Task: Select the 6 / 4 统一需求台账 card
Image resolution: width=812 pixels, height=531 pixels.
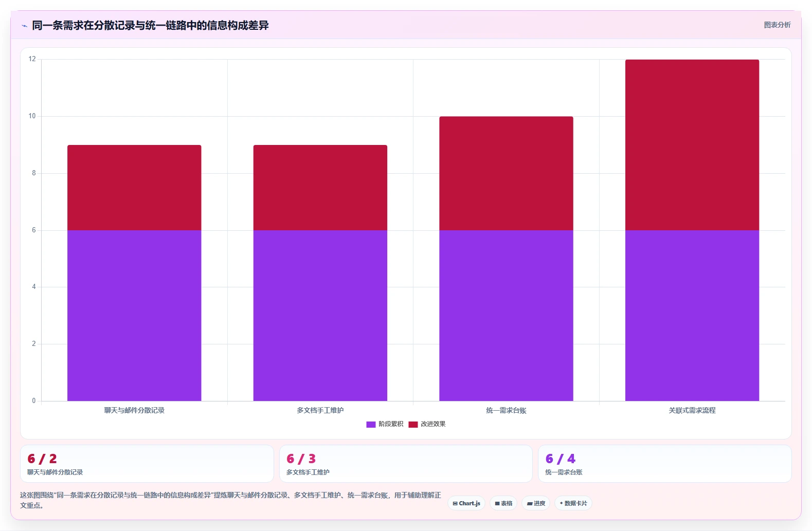Action: pyautogui.click(x=664, y=464)
